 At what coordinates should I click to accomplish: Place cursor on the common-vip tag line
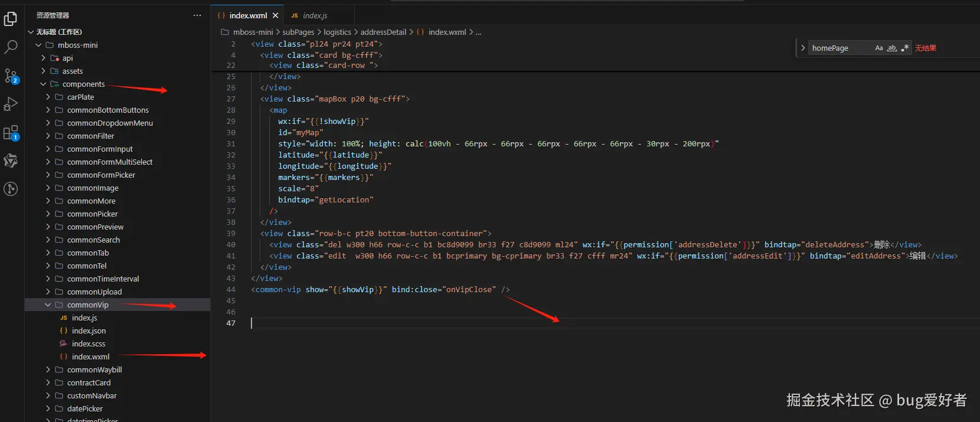point(380,290)
